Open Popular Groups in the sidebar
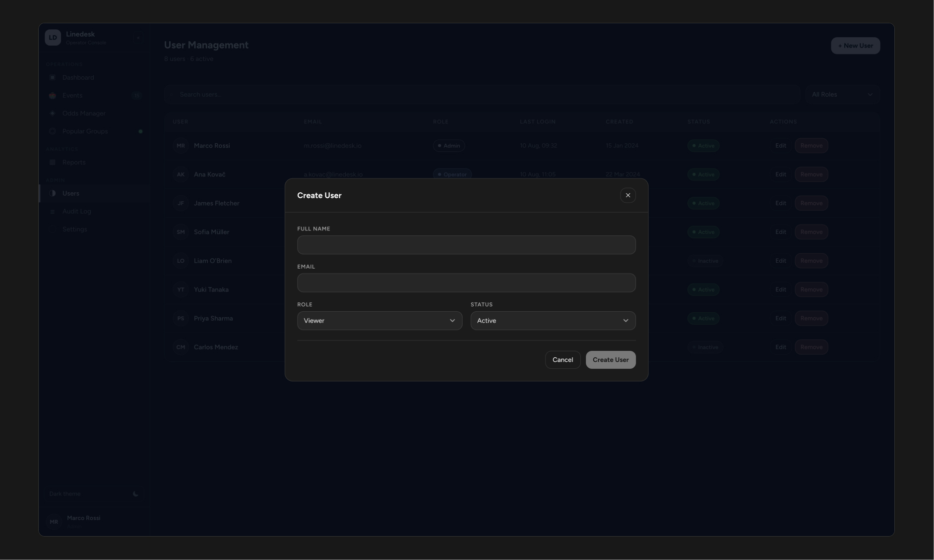The height and width of the screenshot is (560, 934). coord(94,131)
